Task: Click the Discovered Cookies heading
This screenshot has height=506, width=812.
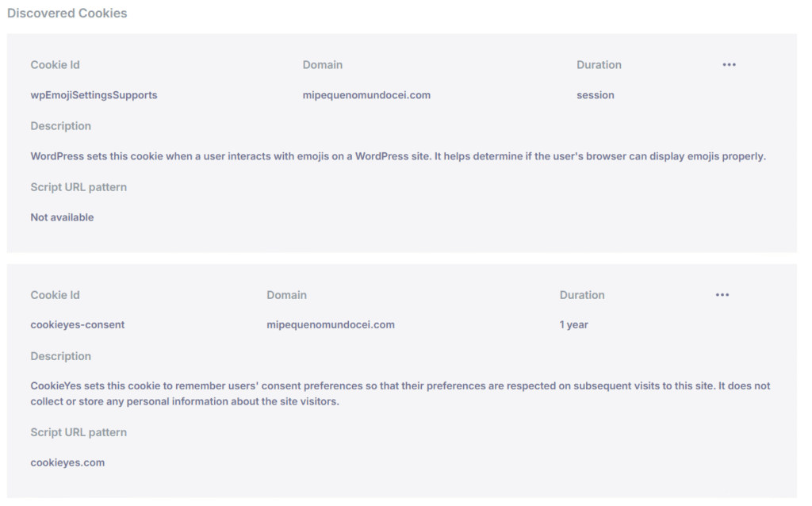Action: (67, 13)
